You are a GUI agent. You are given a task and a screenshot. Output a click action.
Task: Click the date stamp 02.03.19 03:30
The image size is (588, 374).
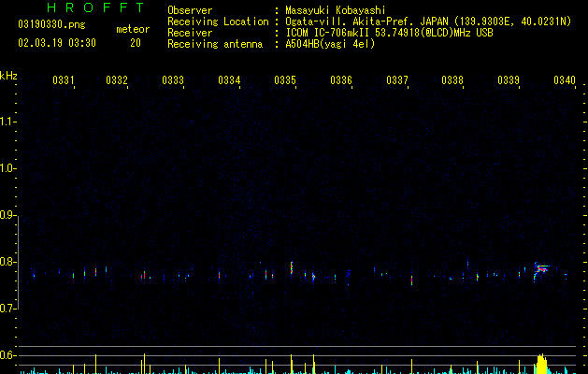[x=57, y=43]
